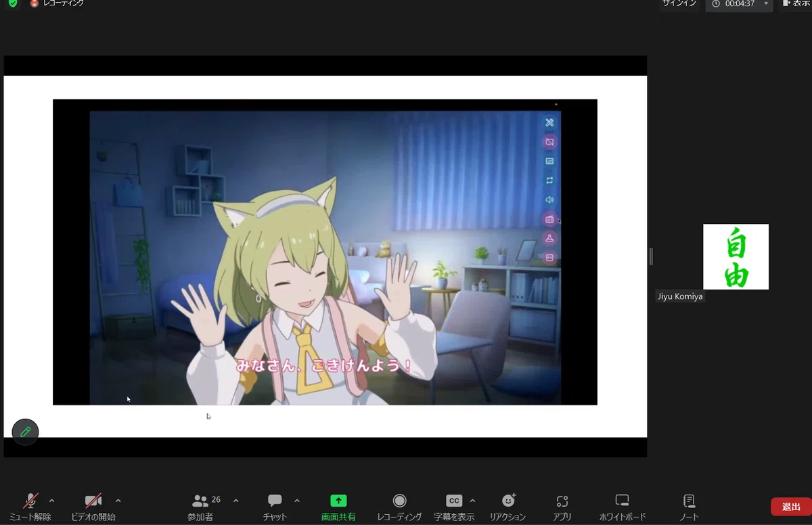Open video options arrow beside ビデオの開始

click(x=118, y=501)
